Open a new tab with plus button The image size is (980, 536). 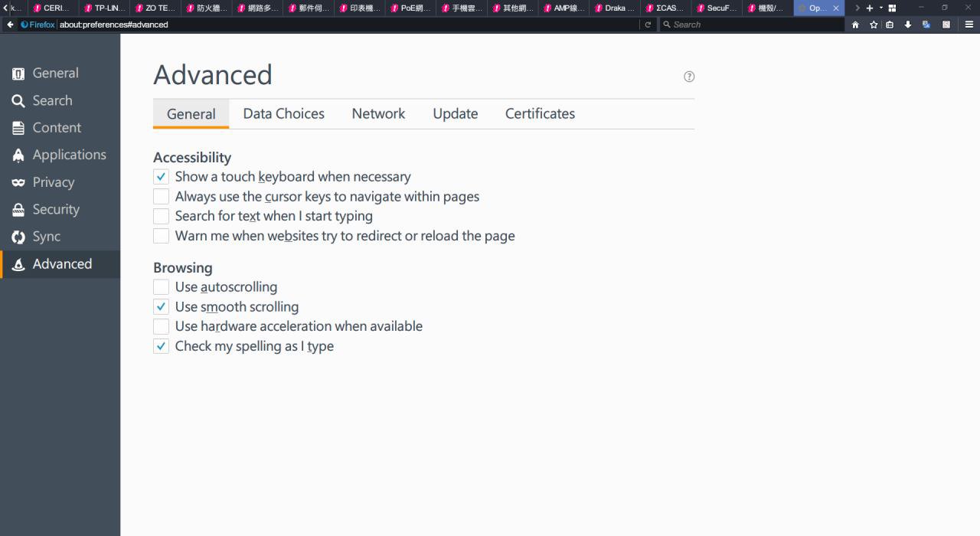(870, 8)
